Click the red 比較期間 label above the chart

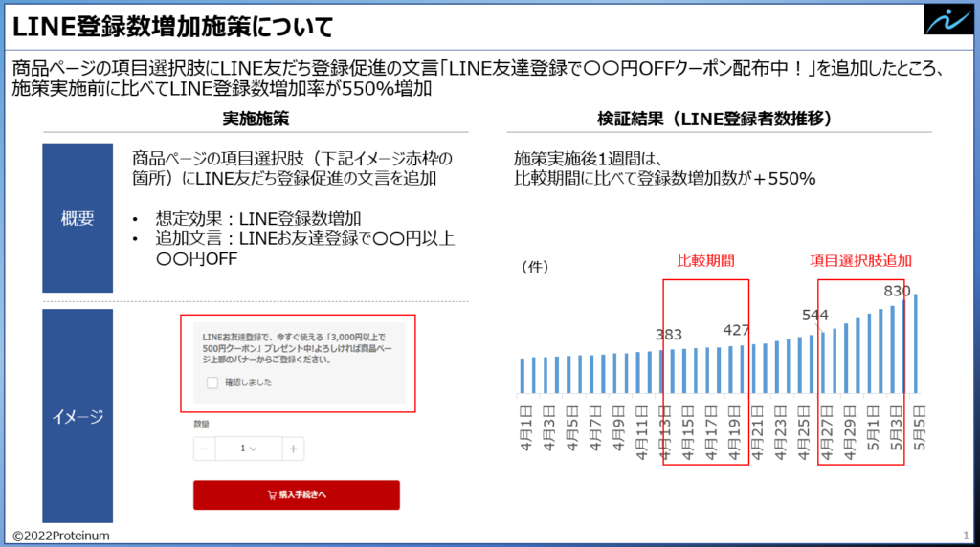point(704,260)
